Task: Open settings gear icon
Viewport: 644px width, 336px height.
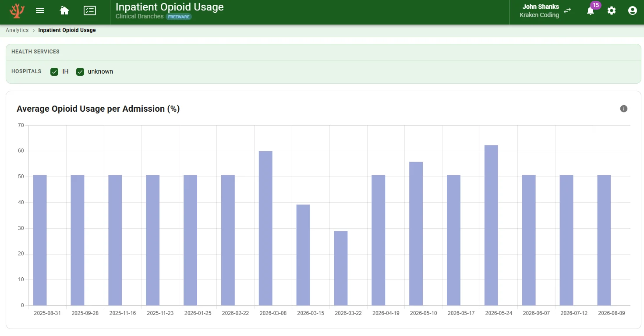Action: (612, 11)
